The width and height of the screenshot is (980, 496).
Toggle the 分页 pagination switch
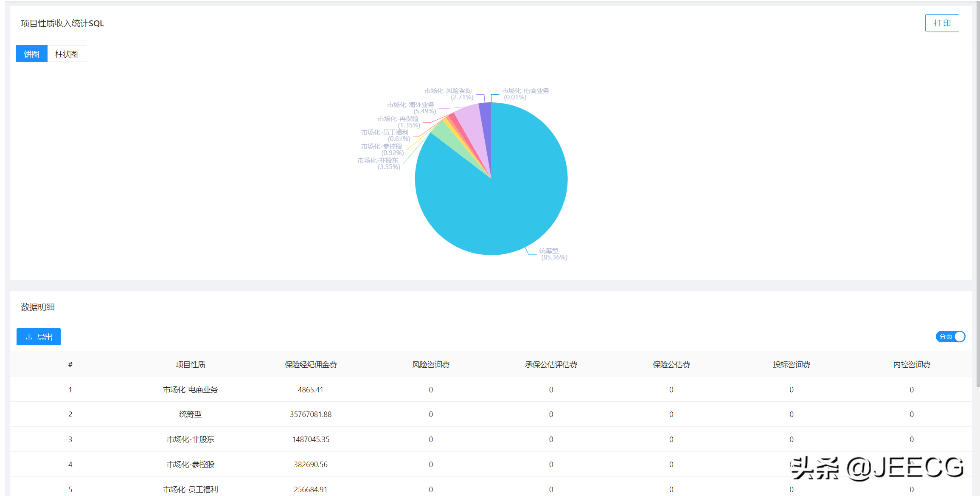pyautogui.click(x=950, y=336)
